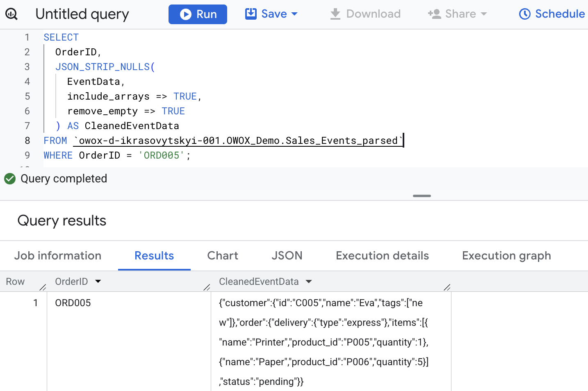Click OrderID on editor line 2
Screen dimensions: 588x391
coord(76,52)
